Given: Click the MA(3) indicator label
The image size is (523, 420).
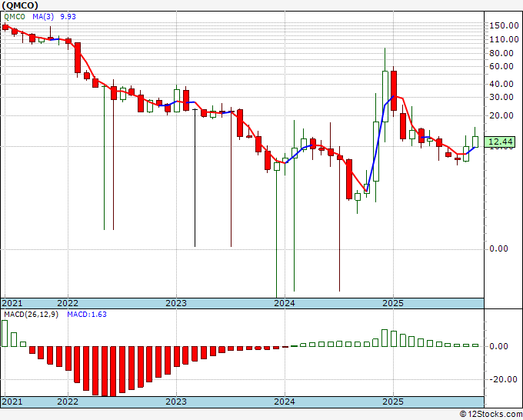Looking at the screenshot, I should tap(43, 17).
